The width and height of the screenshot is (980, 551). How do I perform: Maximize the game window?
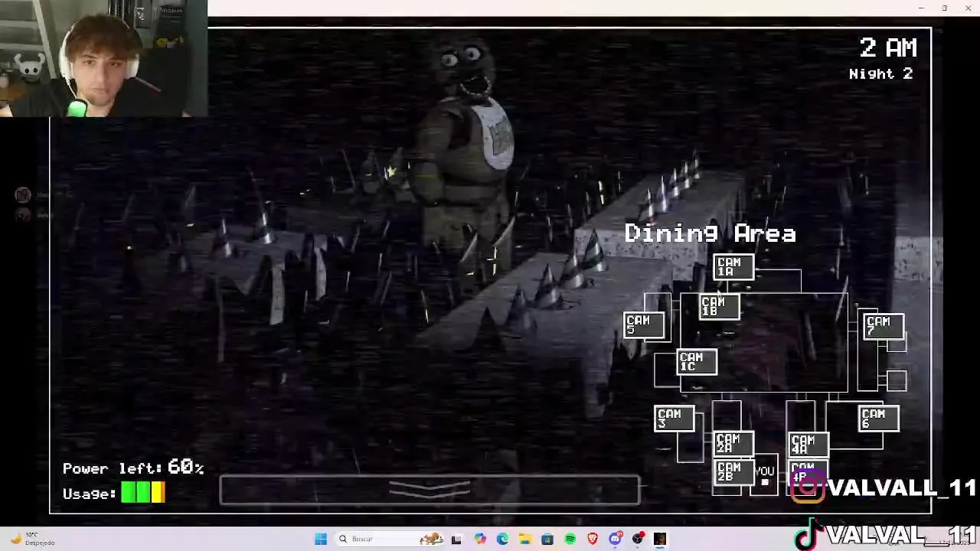pos(945,8)
